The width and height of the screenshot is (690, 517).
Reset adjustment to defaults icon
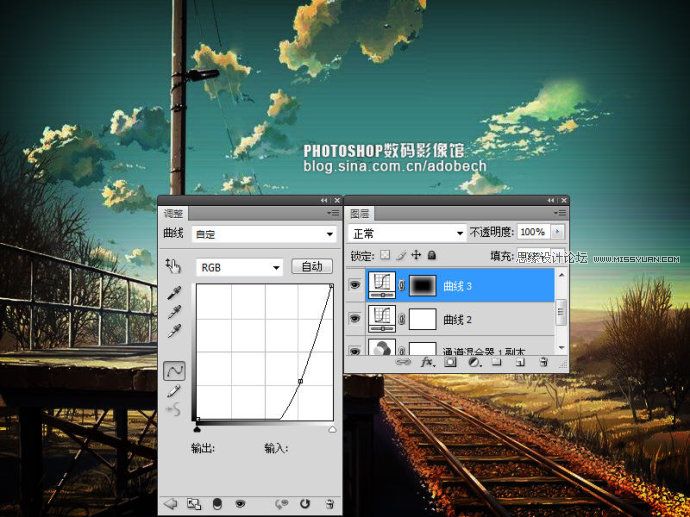[305, 504]
